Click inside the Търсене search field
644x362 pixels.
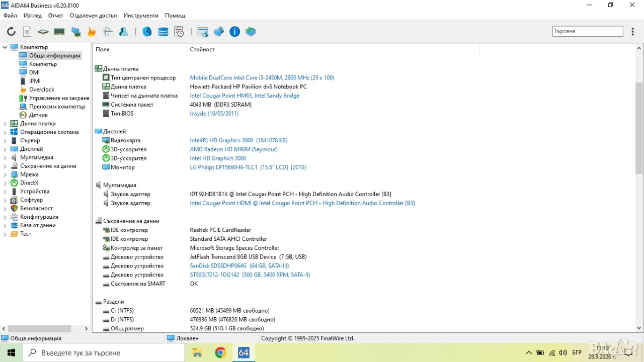coord(588,31)
